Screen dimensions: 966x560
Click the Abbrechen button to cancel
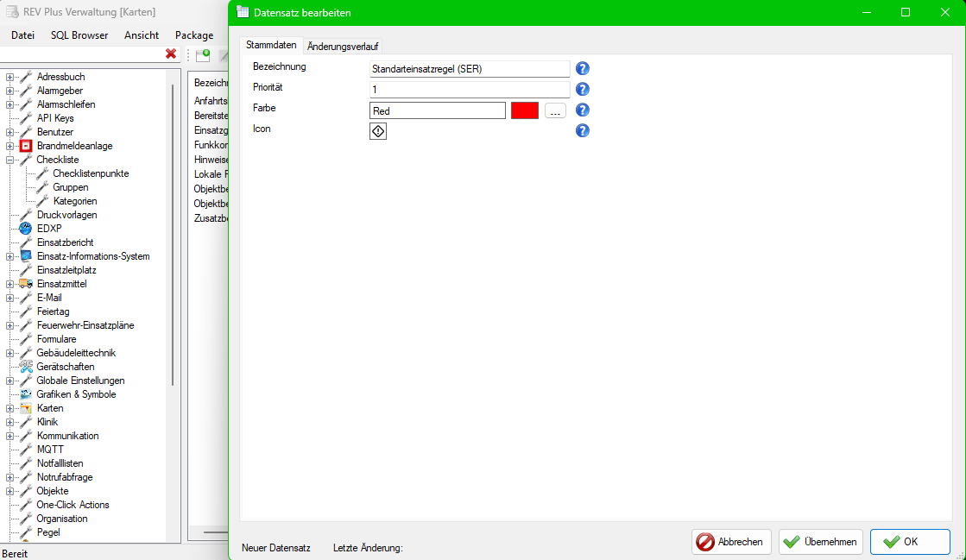[x=730, y=542]
